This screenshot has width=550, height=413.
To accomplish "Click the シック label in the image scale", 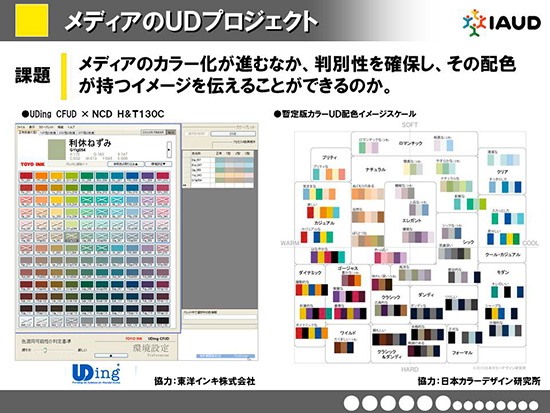I will coord(469,242).
